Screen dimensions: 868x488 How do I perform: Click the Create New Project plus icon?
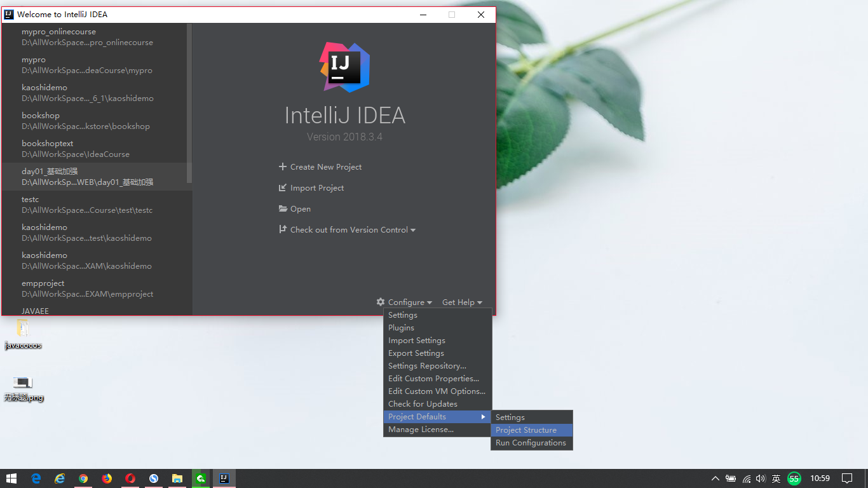tap(282, 166)
